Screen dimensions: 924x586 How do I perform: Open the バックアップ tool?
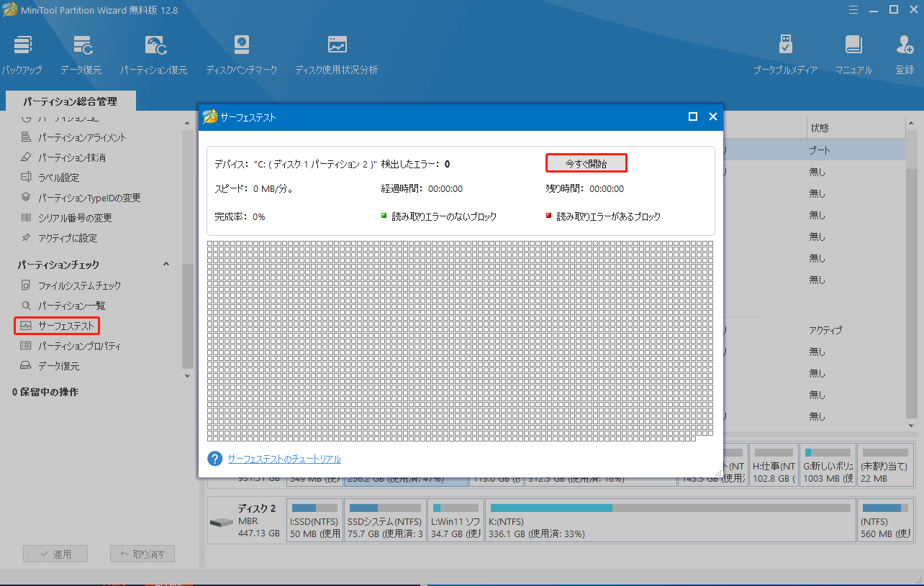tap(22, 55)
